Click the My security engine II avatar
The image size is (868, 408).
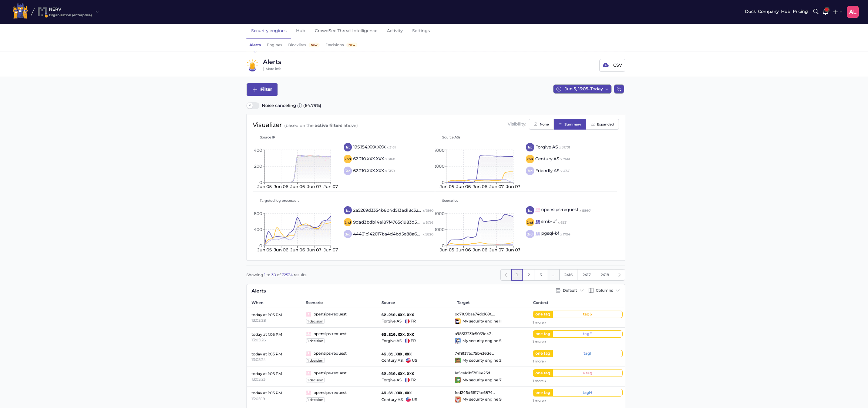click(458, 321)
